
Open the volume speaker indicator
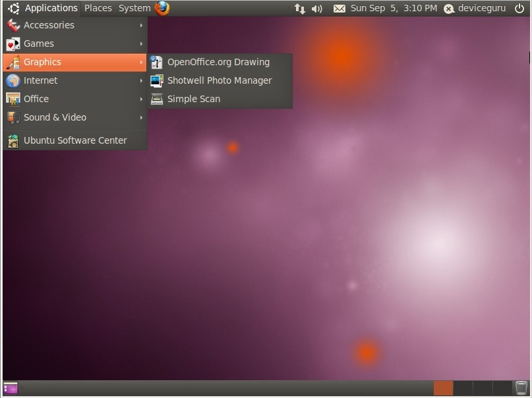coord(317,9)
